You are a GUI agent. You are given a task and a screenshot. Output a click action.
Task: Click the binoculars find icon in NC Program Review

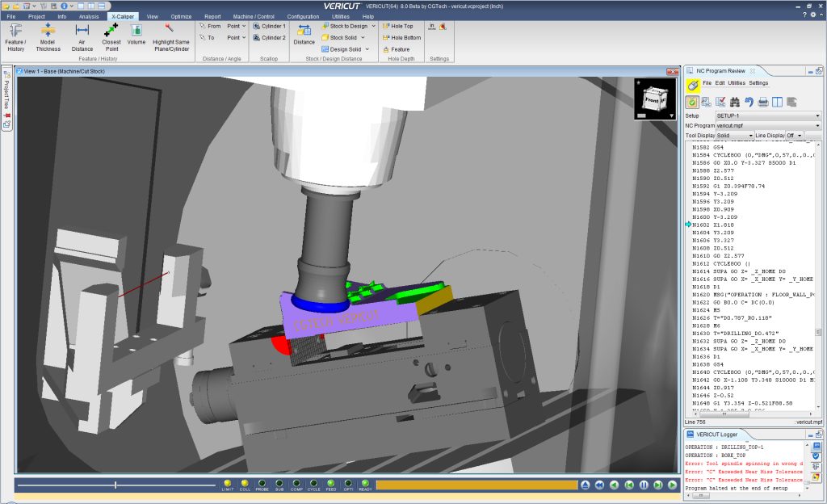[735, 102]
